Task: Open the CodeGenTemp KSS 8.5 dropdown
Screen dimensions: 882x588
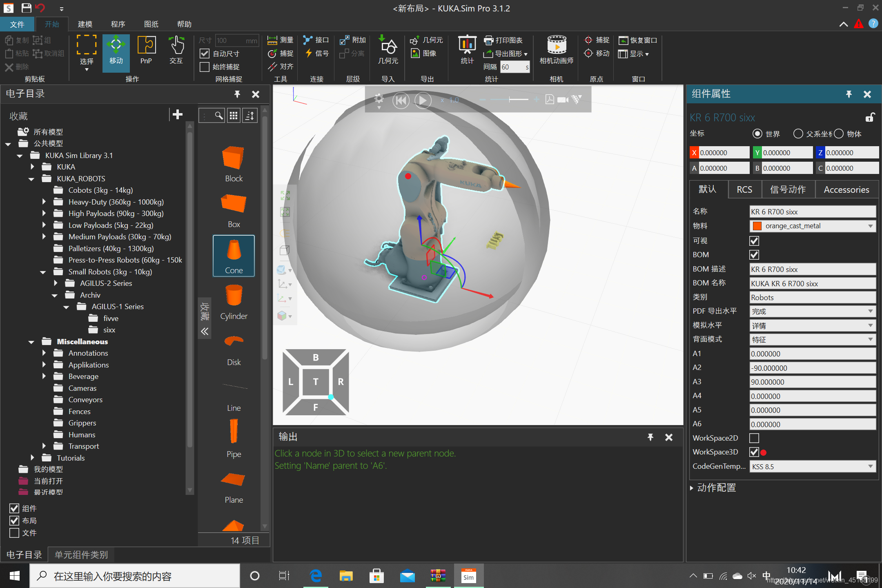Action: (x=813, y=467)
